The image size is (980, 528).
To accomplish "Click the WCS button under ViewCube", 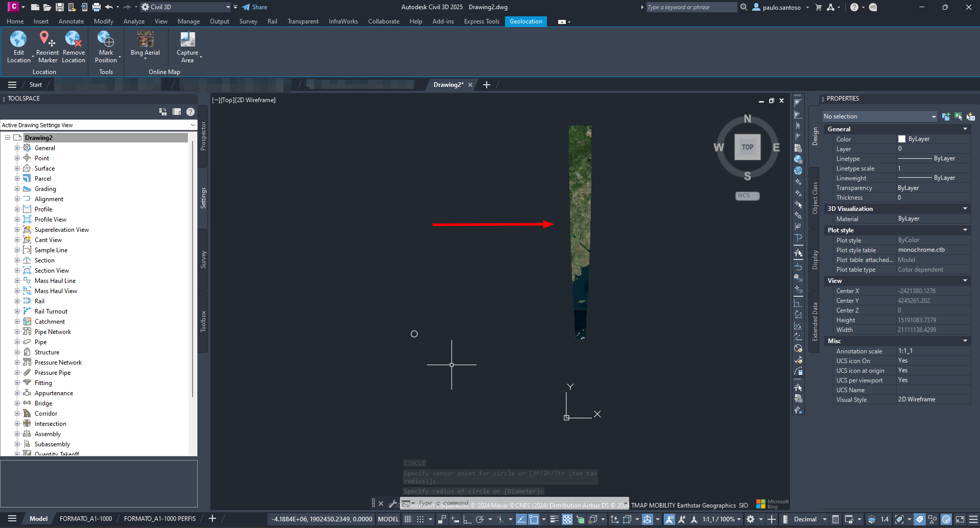I will tap(747, 196).
